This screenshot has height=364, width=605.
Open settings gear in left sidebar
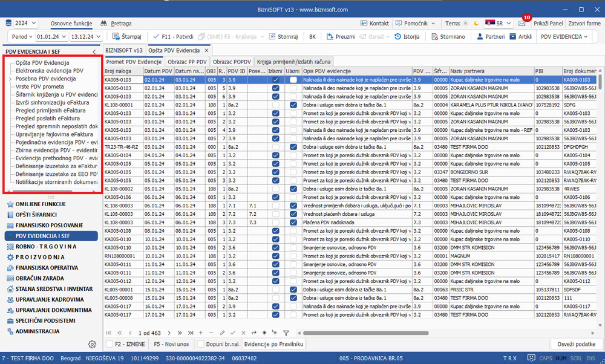92,344
